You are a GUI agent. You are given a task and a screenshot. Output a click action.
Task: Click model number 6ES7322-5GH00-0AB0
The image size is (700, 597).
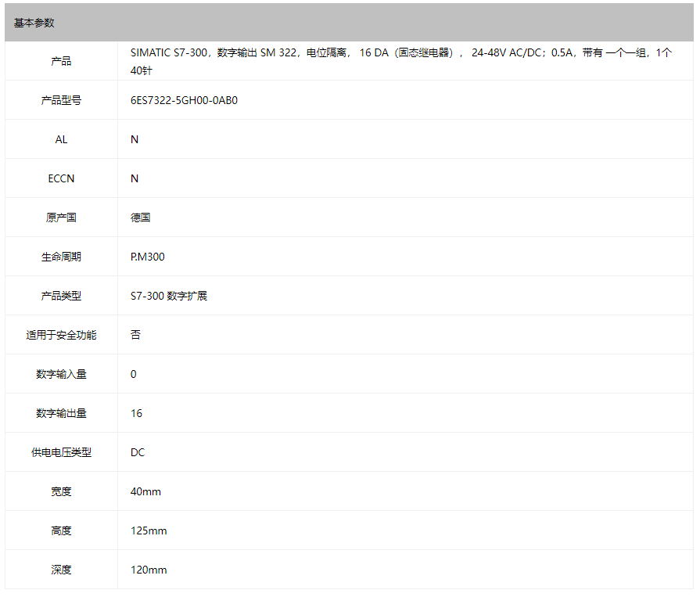coord(184,100)
